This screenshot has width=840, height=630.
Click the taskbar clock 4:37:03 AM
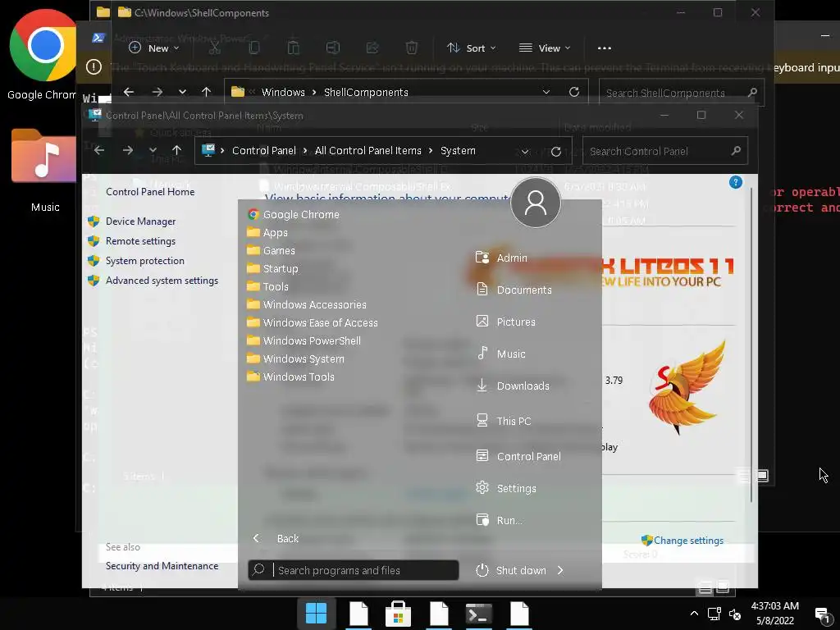click(774, 606)
